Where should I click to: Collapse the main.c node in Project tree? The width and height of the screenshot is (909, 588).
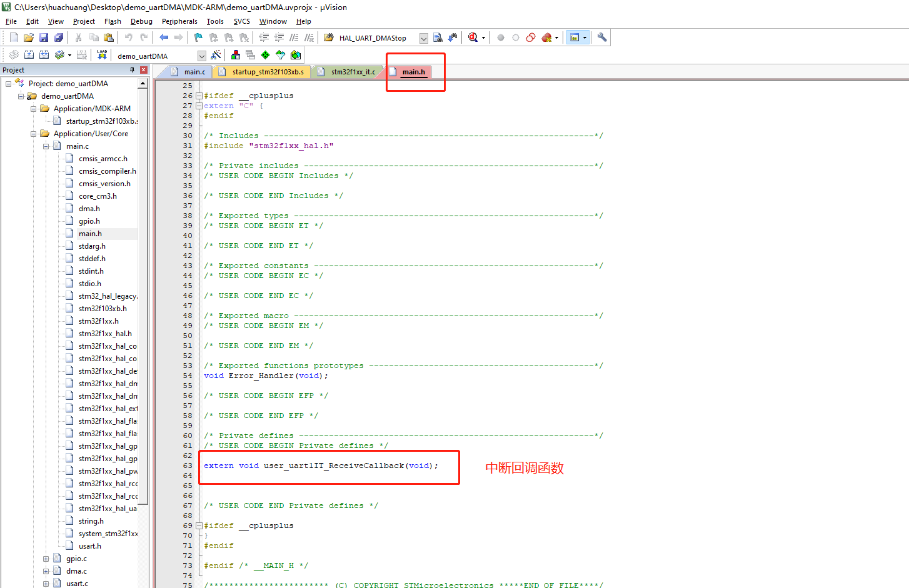tap(46, 146)
